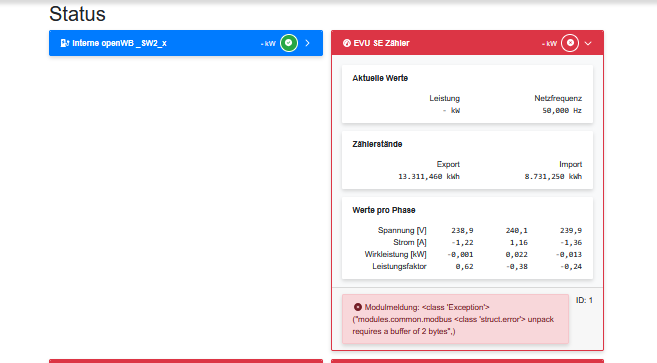Screen dimensions: 657x363
Task: Click the Import label under Zählerstände
Action: tap(570, 164)
